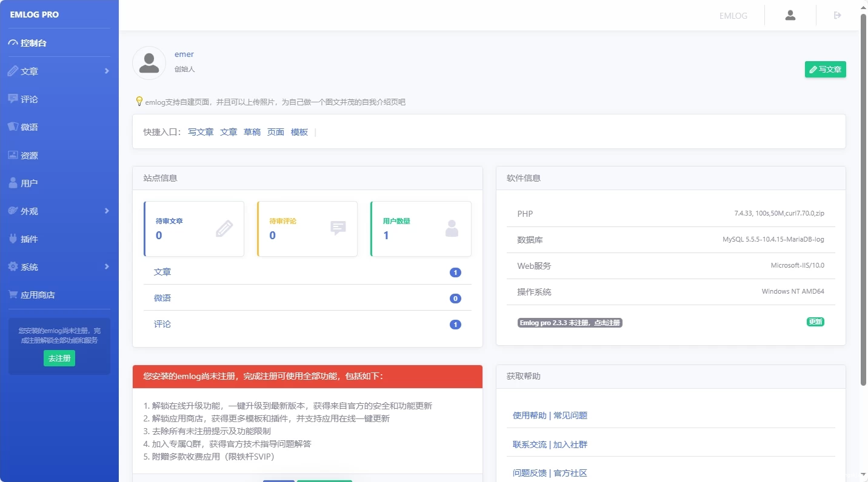Expand the 文章 sidebar submenu chevron

pyautogui.click(x=107, y=71)
